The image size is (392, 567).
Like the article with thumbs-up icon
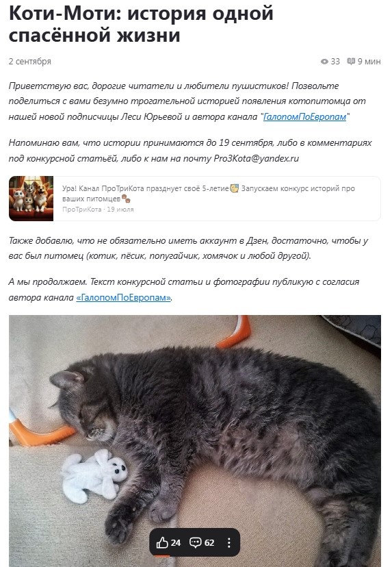(x=162, y=542)
